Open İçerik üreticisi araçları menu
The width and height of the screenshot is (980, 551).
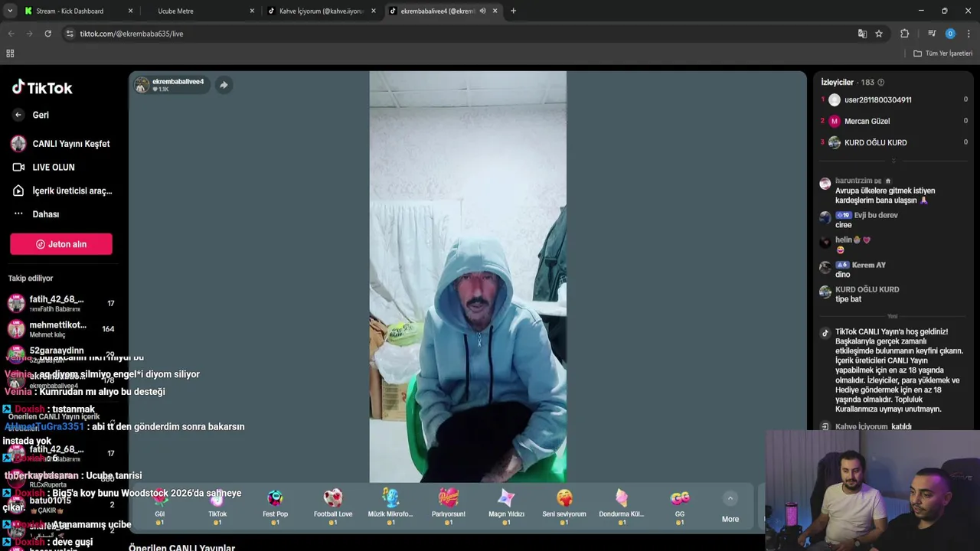pos(61,191)
